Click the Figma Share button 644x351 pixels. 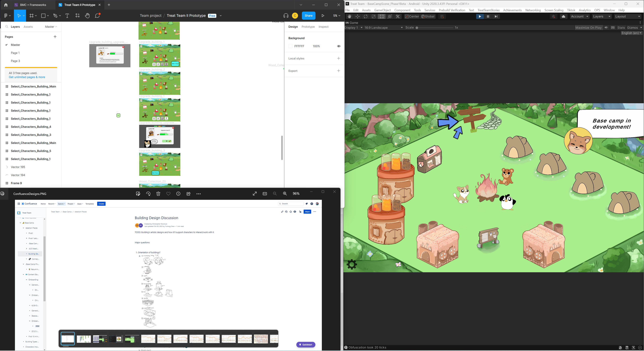pyautogui.click(x=309, y=15)
